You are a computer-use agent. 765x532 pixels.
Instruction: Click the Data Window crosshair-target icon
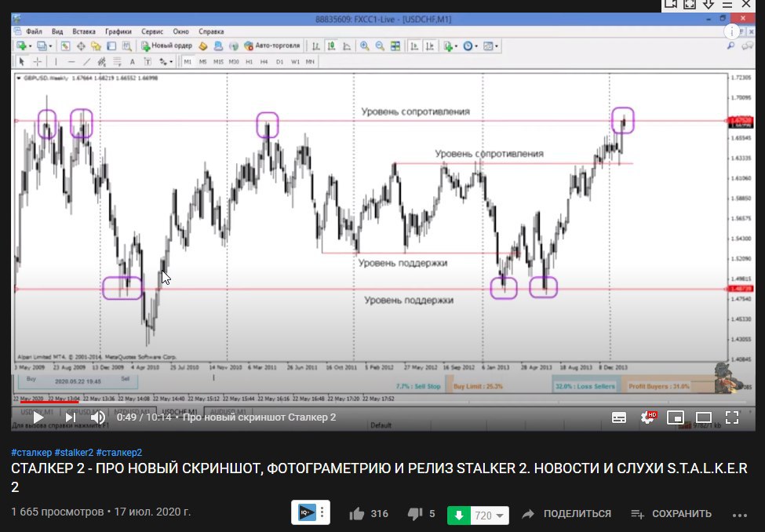(x=81, y=46)
